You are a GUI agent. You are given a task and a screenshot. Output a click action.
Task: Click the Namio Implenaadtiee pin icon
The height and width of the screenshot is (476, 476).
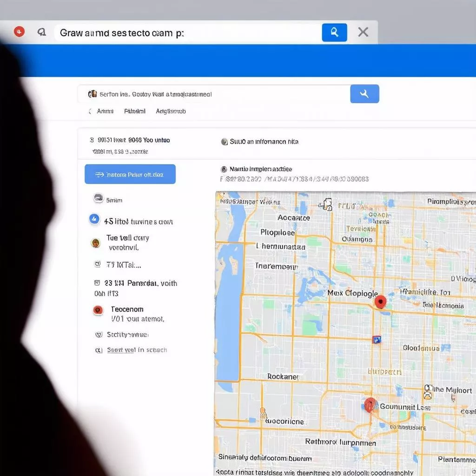(x=224, y=169)
